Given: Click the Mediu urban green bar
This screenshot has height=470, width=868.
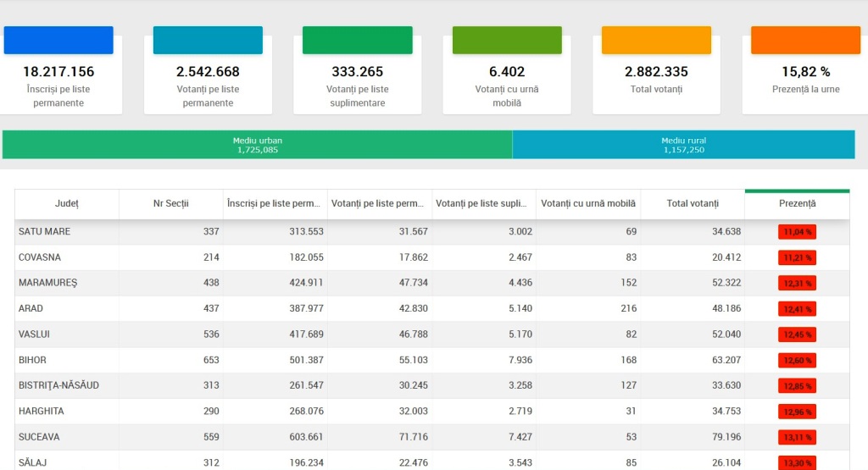Looking at the screenshot, I should click(x=257, y=145).
